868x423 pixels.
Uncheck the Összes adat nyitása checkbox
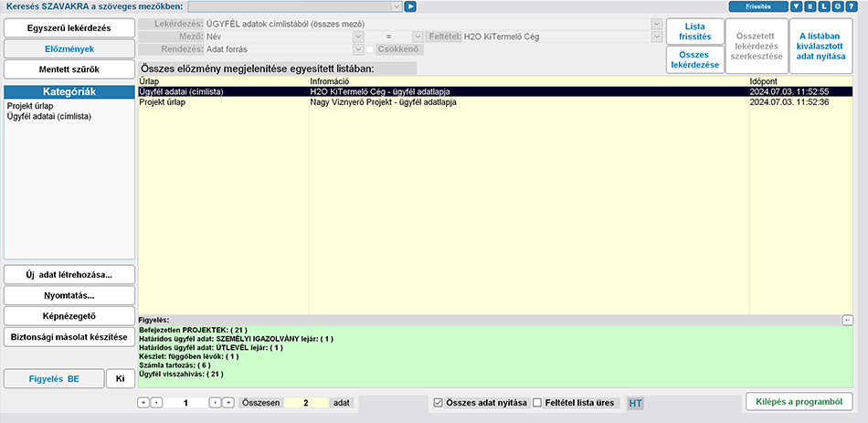[439, 402]
